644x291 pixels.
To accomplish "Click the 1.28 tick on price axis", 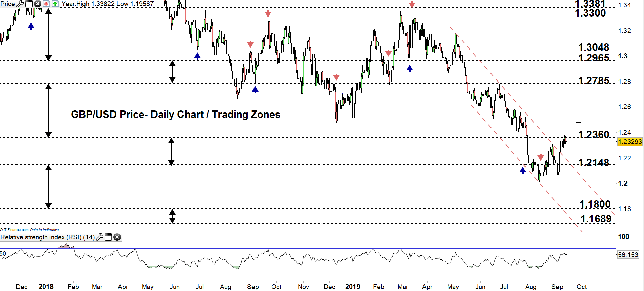I will 624,82.
